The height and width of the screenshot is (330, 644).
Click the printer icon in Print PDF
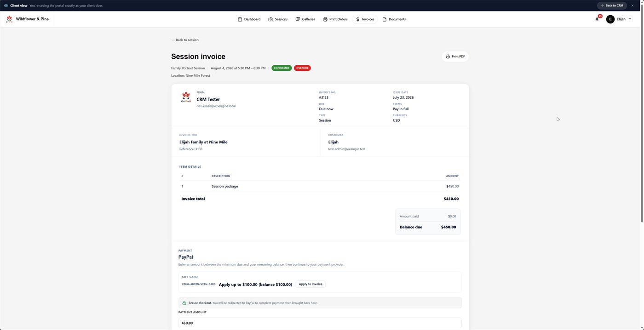(x=448, y=57)
